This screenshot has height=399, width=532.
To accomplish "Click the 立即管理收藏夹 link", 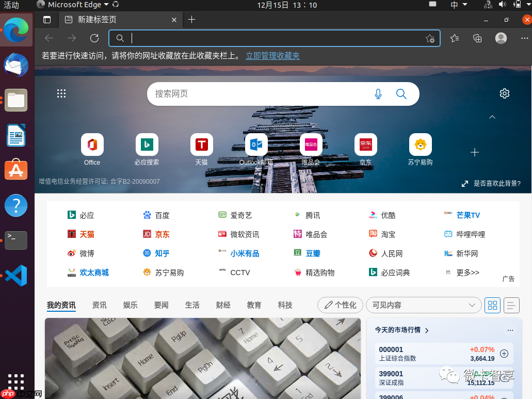I will click(x=272, y=56).
